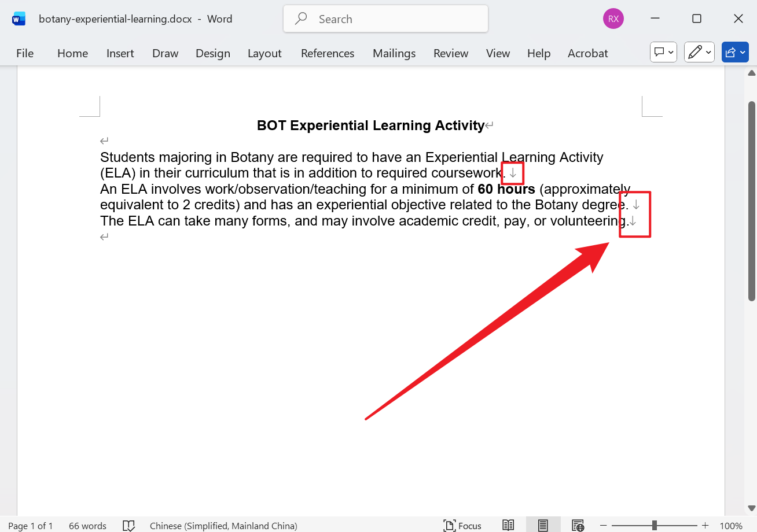757x532 pixels.
Task: Click the title bar file name botany-experiential-learning.docx
Action: pos(115,19)
